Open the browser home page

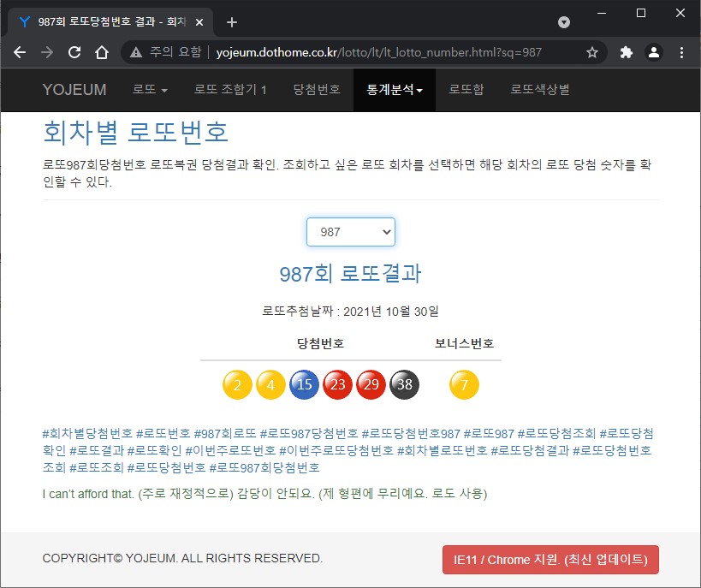pyautogui.click(x=102, y=53)
